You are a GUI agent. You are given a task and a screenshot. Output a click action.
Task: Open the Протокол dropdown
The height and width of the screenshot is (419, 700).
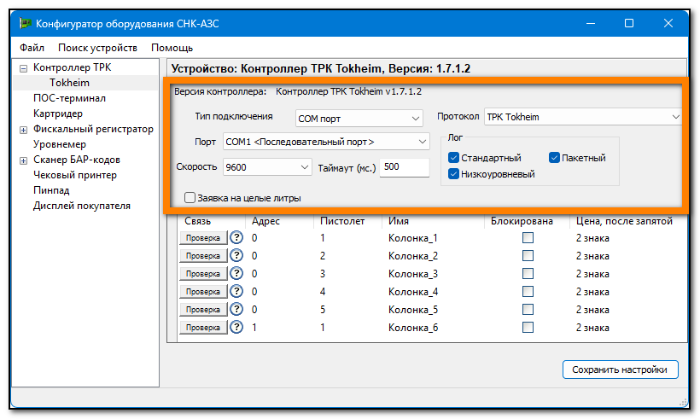pos(583,116)
